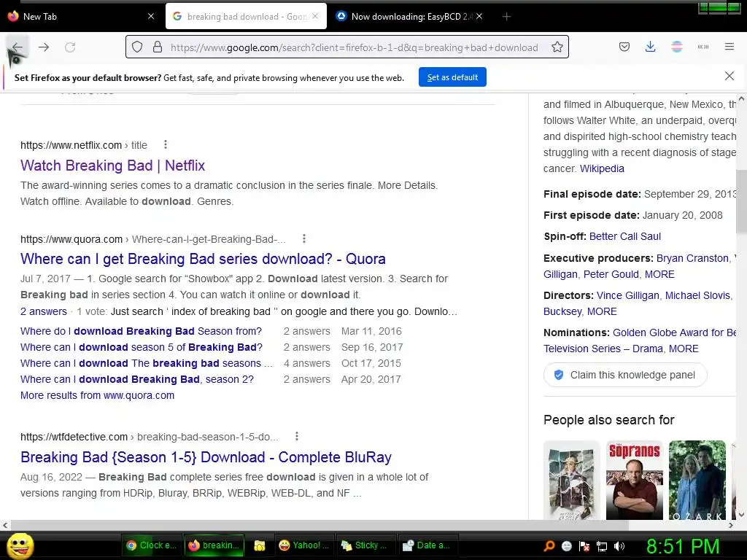Open Better Call Saul spin-off link
This screenshot has width=747, height=560.
tap(624, 236)
